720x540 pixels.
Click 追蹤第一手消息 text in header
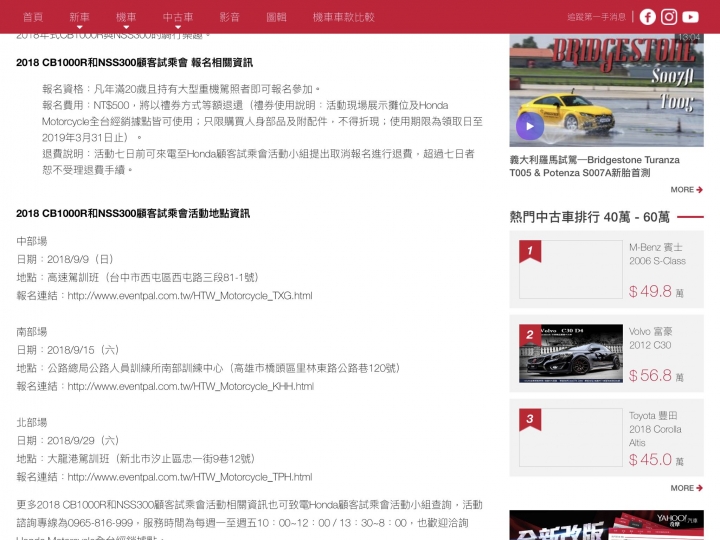(596, 17)
